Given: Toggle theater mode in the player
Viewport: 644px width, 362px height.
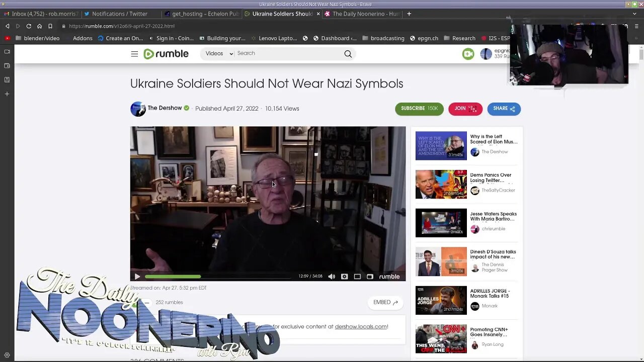Looking at the screenshot, I should (x=357, y=277).
